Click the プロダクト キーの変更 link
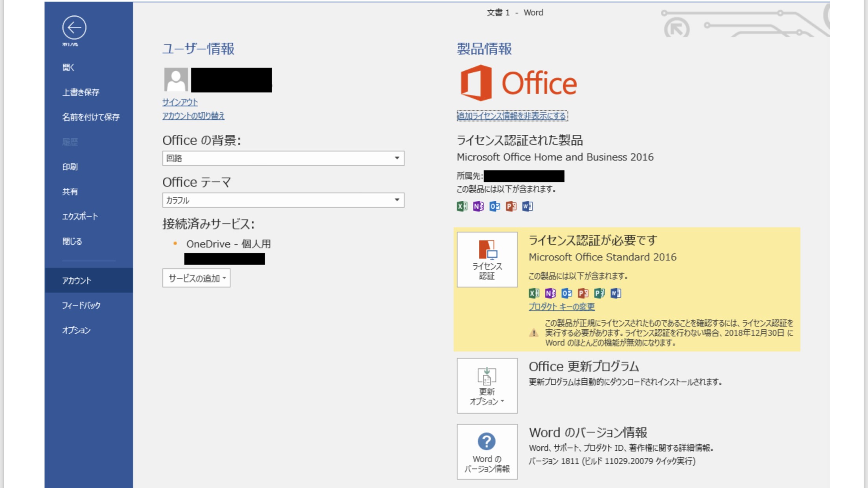Screen dimensions: 868x488 (x=561, y=306)
